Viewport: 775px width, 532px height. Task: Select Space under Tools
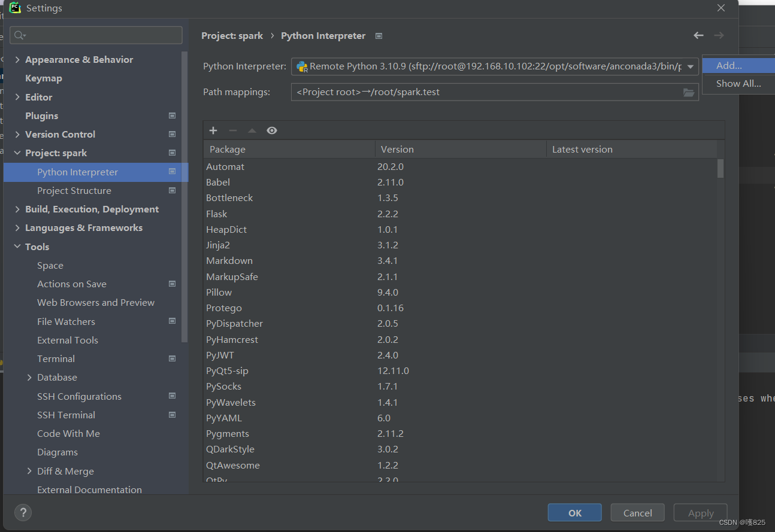[x=50, y=265]
